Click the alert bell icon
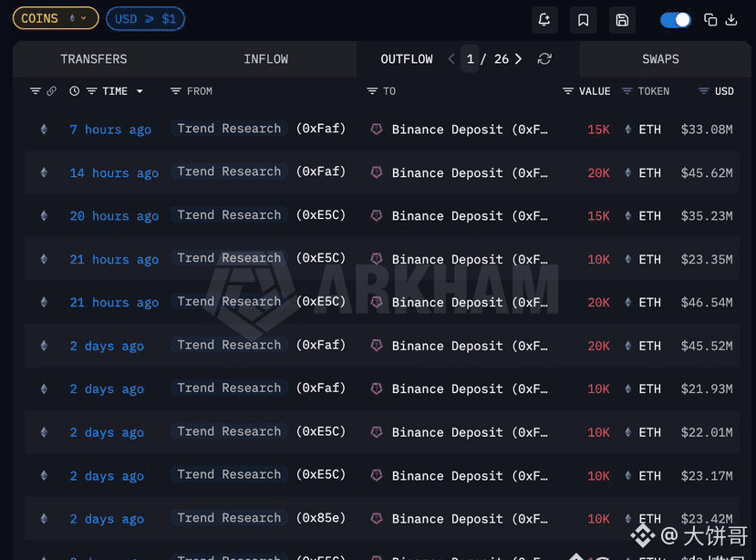This screenshot has height=560, width=756. [x=544, y=20]
